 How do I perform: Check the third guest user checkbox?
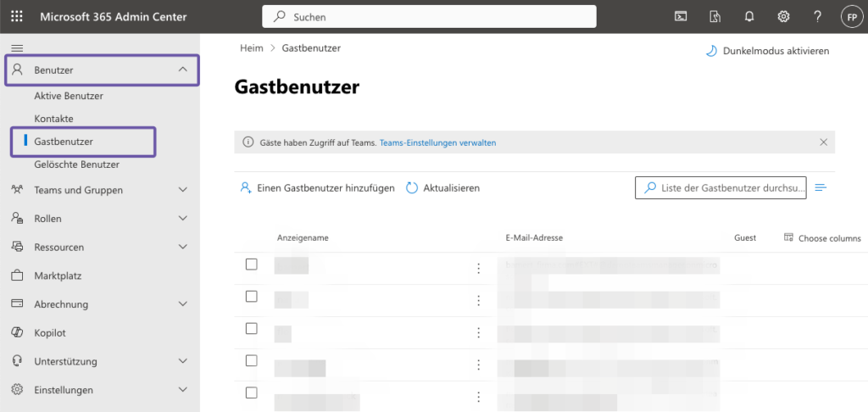[251, 328]
